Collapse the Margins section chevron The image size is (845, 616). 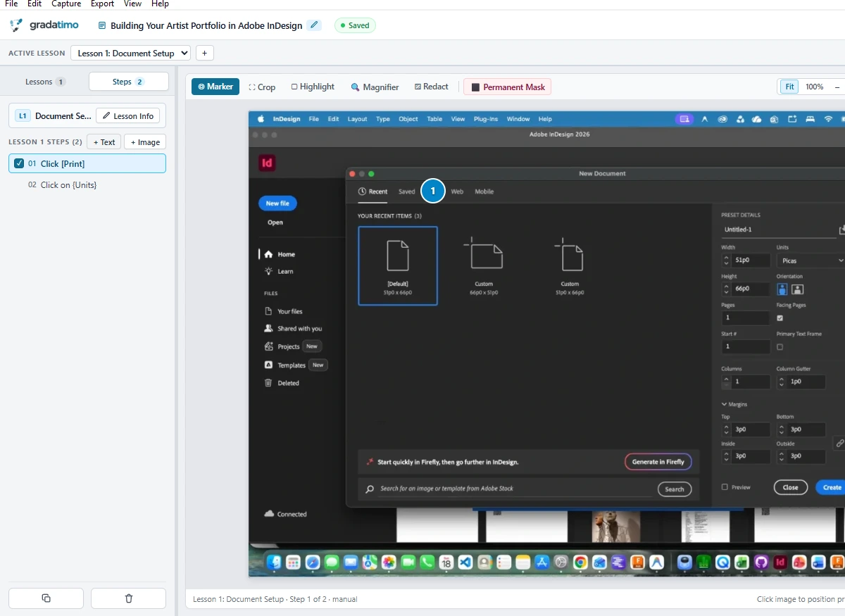(x=724, y=404)
